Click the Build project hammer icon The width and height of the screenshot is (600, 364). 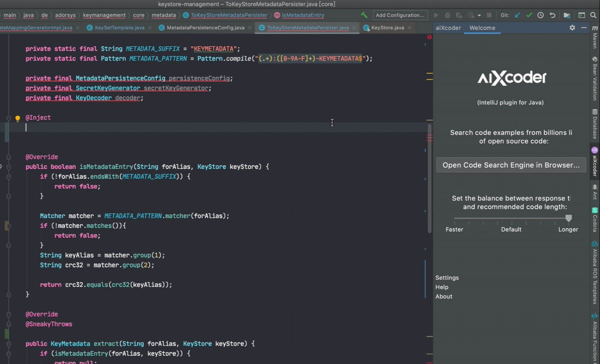click(x=364, y=15)
